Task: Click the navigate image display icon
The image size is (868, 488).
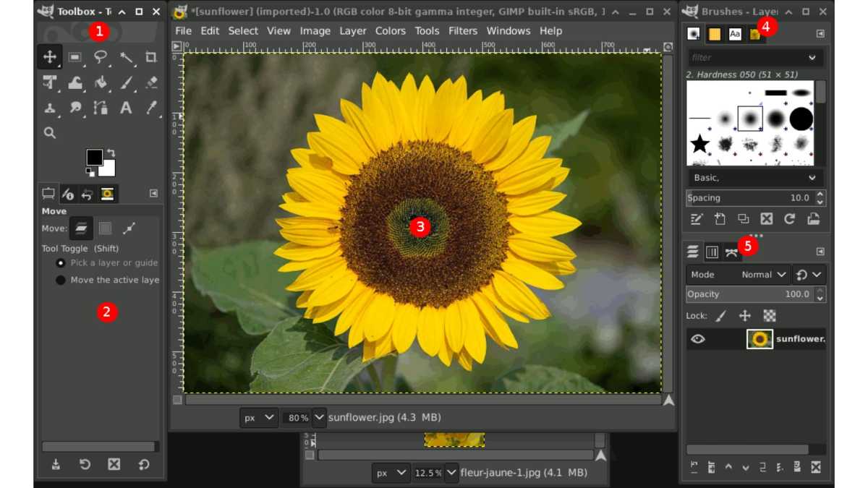Action: (x=669, y=400)
